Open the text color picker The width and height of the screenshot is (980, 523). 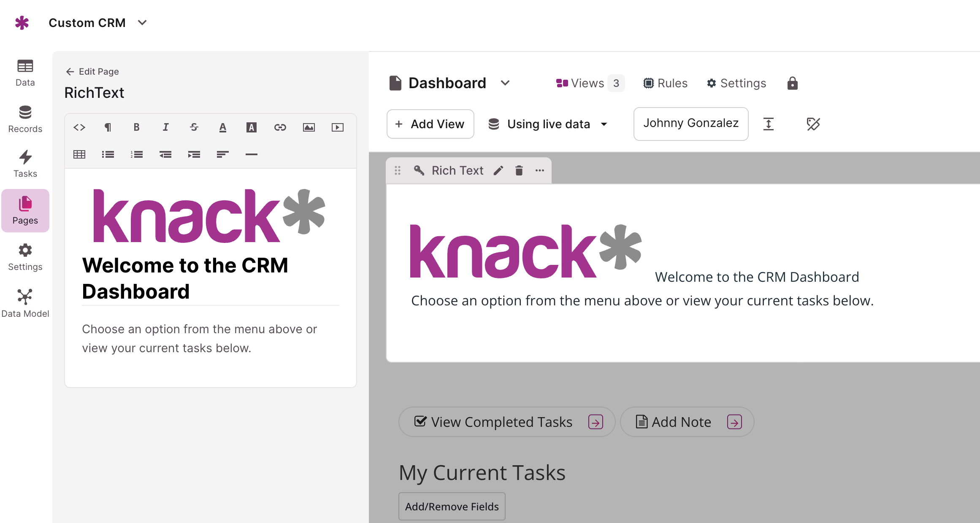pyautogui.click(x=223, y=127)
